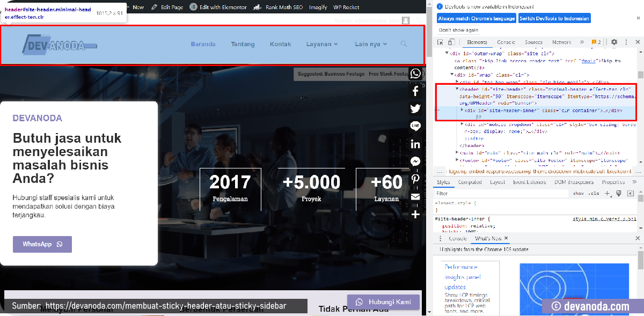644x316 pixels.
Task: Expand the footer#footer DOM node
Action: click(x=457, y=160)
